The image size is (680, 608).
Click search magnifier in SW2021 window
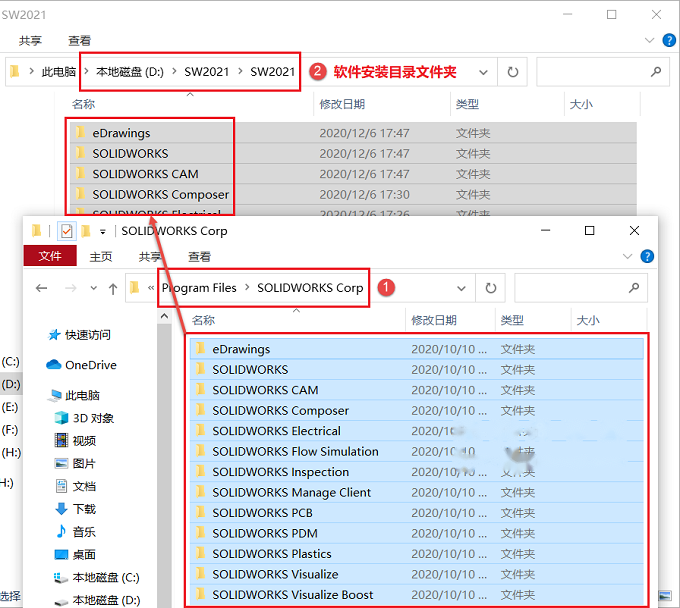[x=656, y=71]
